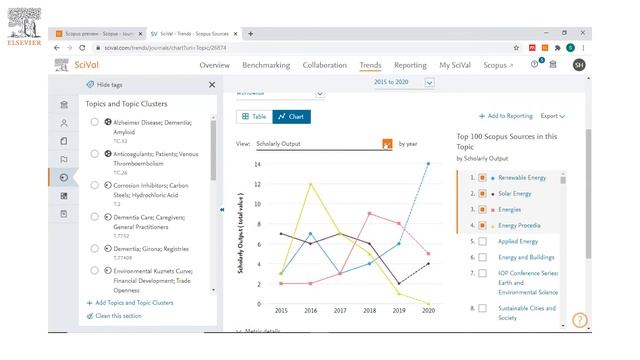Open Countries flag icon in sidebar

[x=64, y=159]
